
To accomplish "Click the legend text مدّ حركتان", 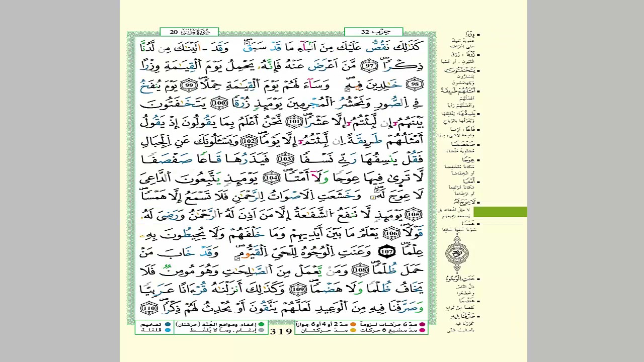I will 325,330.
